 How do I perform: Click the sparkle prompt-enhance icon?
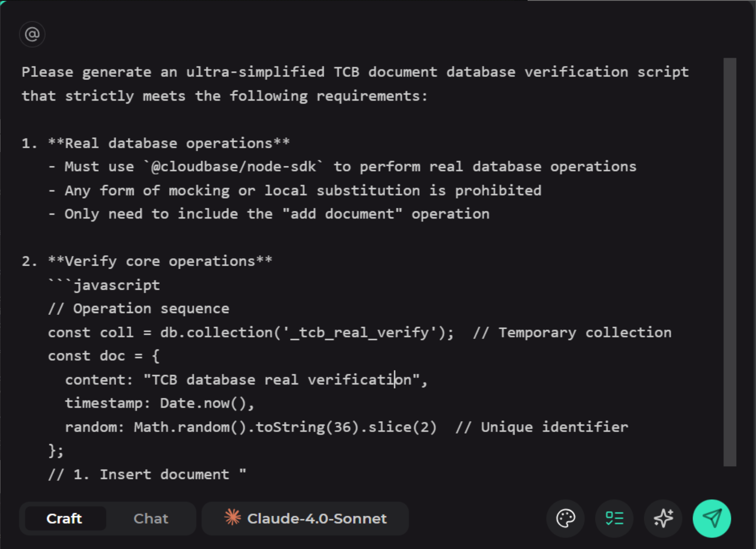[x=663, y=518]
